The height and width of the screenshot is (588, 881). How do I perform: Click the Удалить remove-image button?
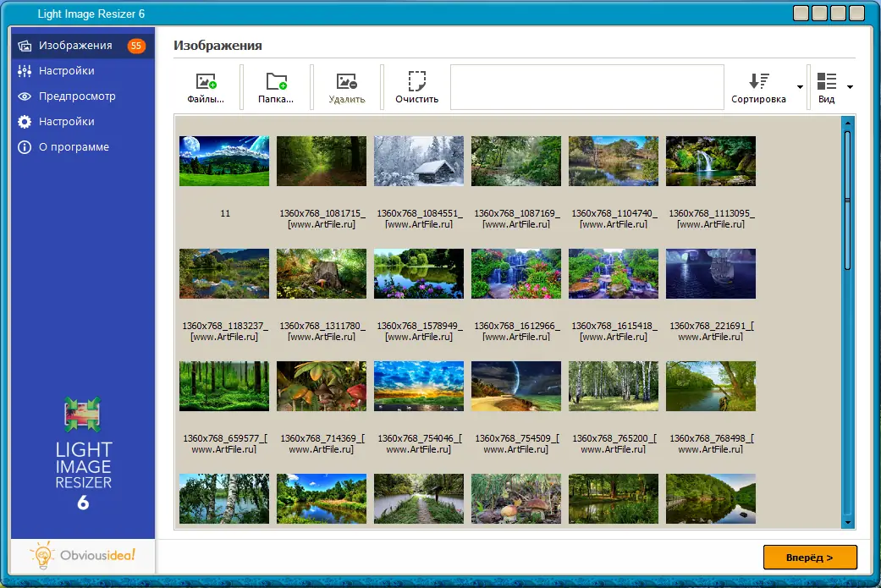point(347,87)
